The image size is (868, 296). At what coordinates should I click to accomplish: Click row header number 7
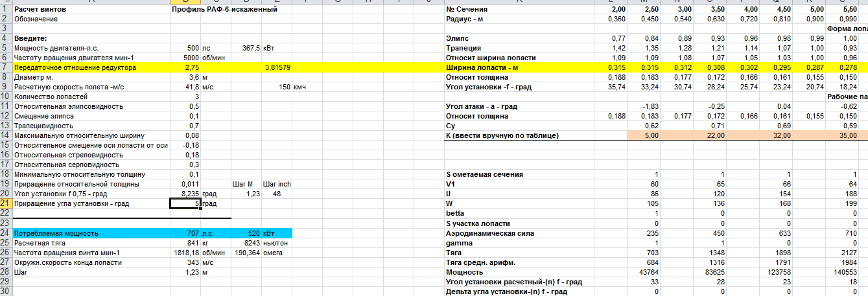5,67
